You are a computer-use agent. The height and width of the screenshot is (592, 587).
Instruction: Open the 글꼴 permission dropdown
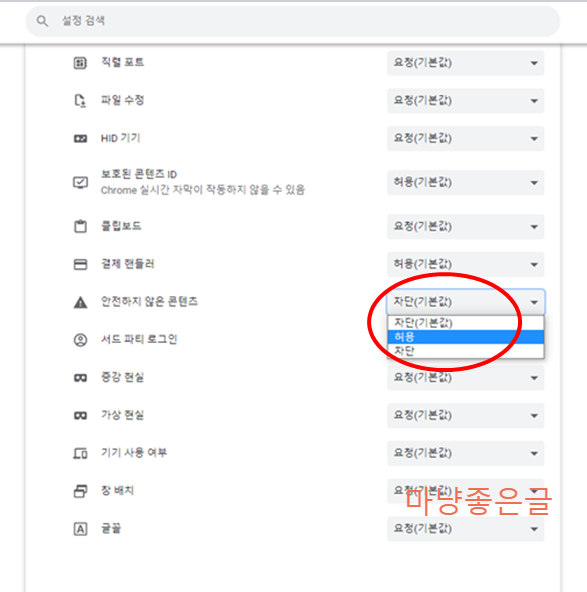pos(465,529)
